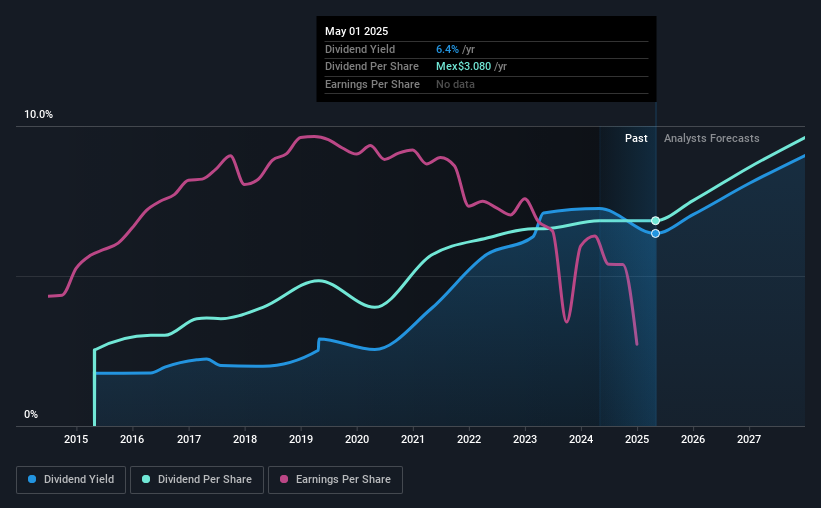Click the 2019 x-axis label
This screenshot has height=508, width=821.
coord(301,439)
